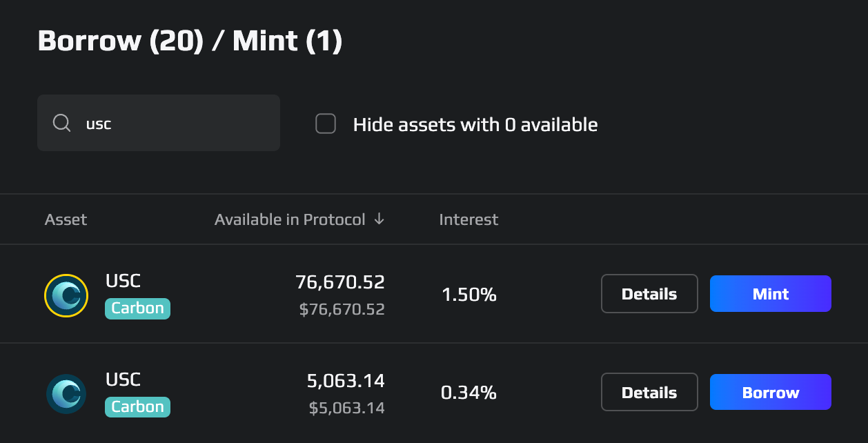Click the magnifier icon in search box

[x=61, y=123]
